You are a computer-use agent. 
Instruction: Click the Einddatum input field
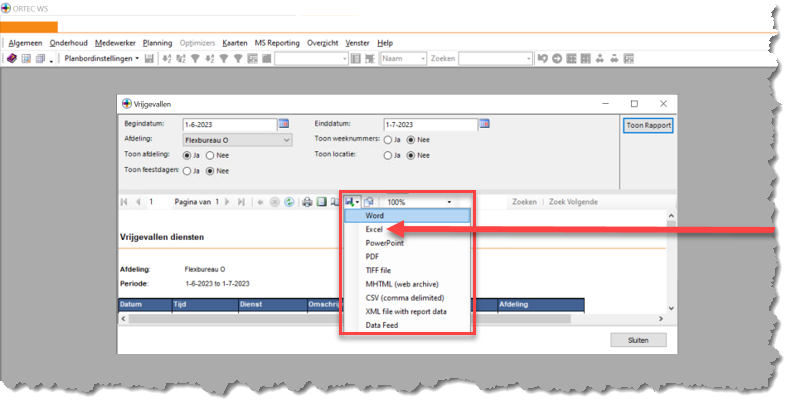pyautogui.click(x=430, y=125)
